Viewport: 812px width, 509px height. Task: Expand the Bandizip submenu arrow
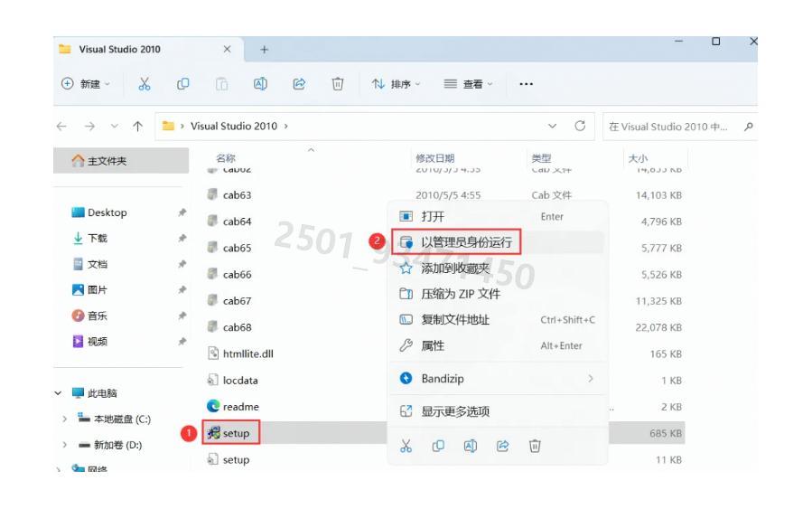pos(591,379)
